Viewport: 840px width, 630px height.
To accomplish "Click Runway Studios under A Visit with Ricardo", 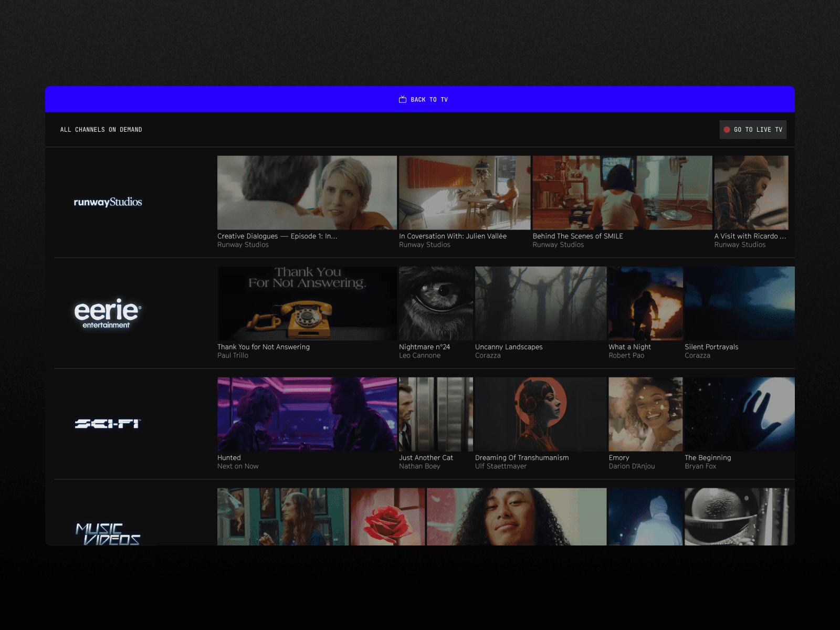I will pos(740,245).
